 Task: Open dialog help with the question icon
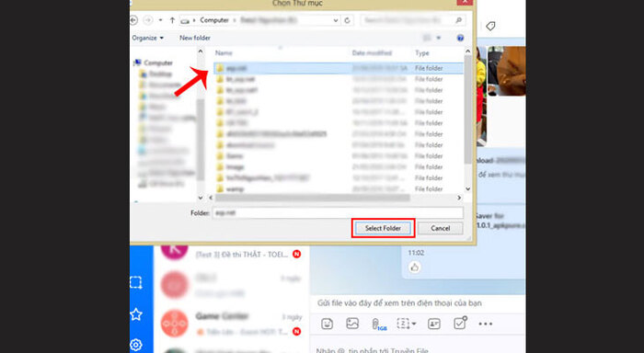[x=460, y=38]
